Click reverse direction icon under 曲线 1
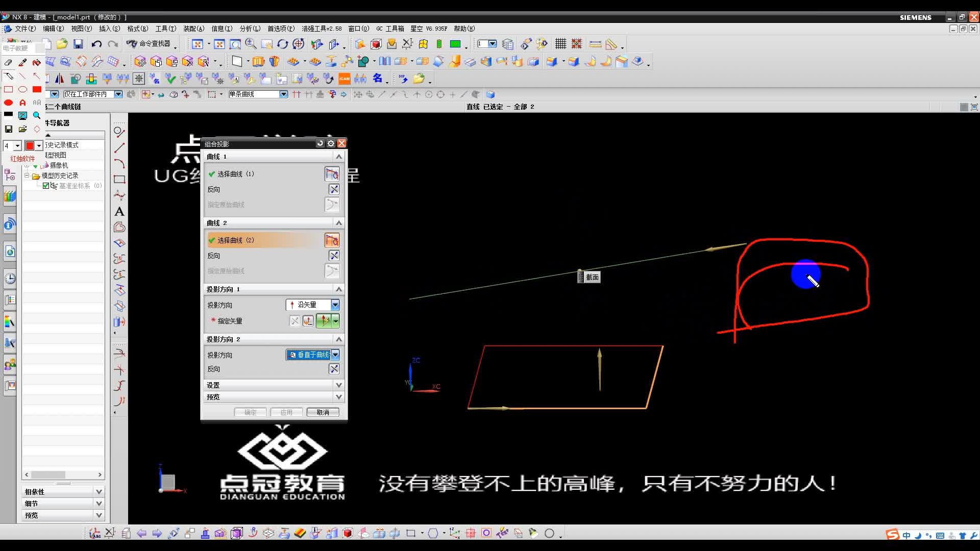This screenshot has width=980, height=551. click(334, 189)
